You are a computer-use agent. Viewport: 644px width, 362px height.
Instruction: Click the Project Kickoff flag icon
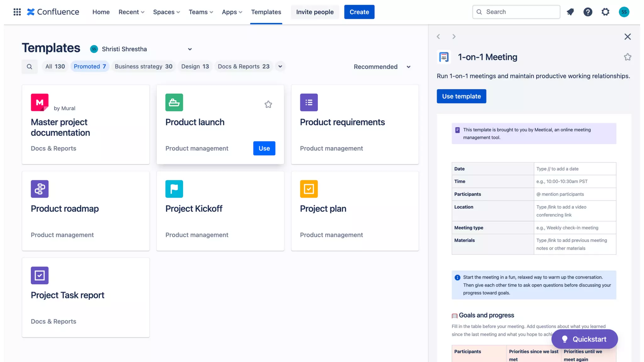click(x=174, y=189)
